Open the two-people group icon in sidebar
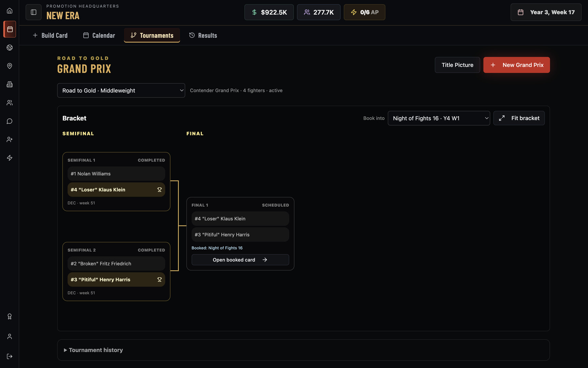The image size is (588, 368). click(x=10, y=103)
